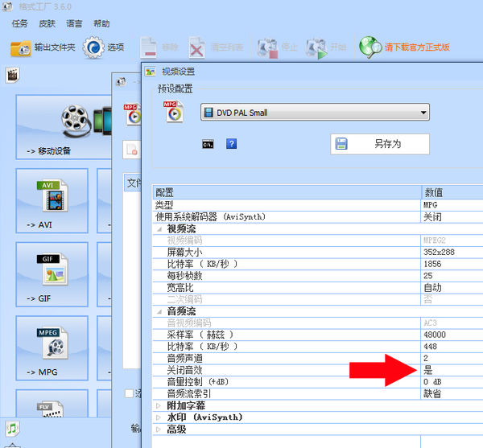The width and height of the screenshot is (483, 448).
Task: Open the 语言 language menu
Action: pos(74,23)
